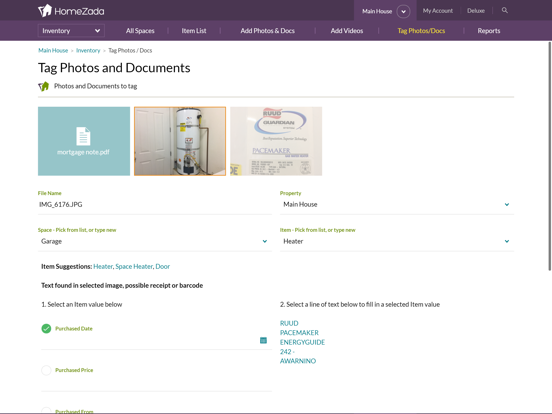The image size is (552, 414).
Task: Click the Purchased Price input field
Action: pos(156,382)
